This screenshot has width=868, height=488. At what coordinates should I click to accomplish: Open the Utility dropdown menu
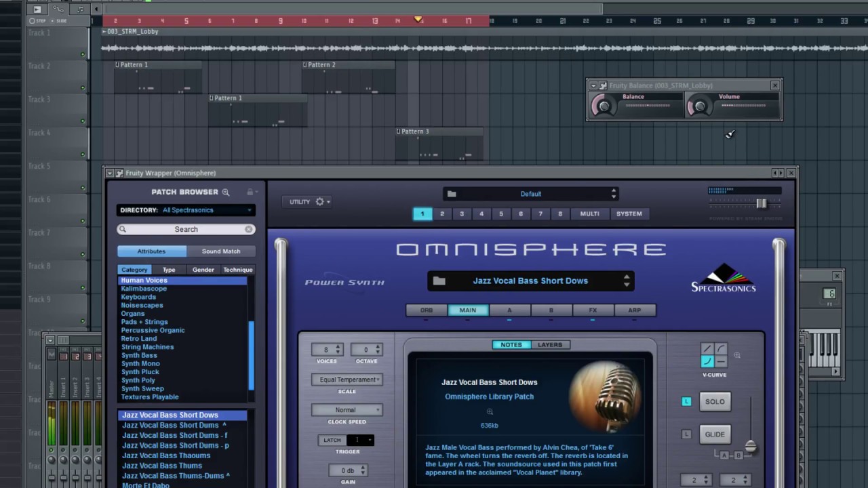tap(307, 202)
